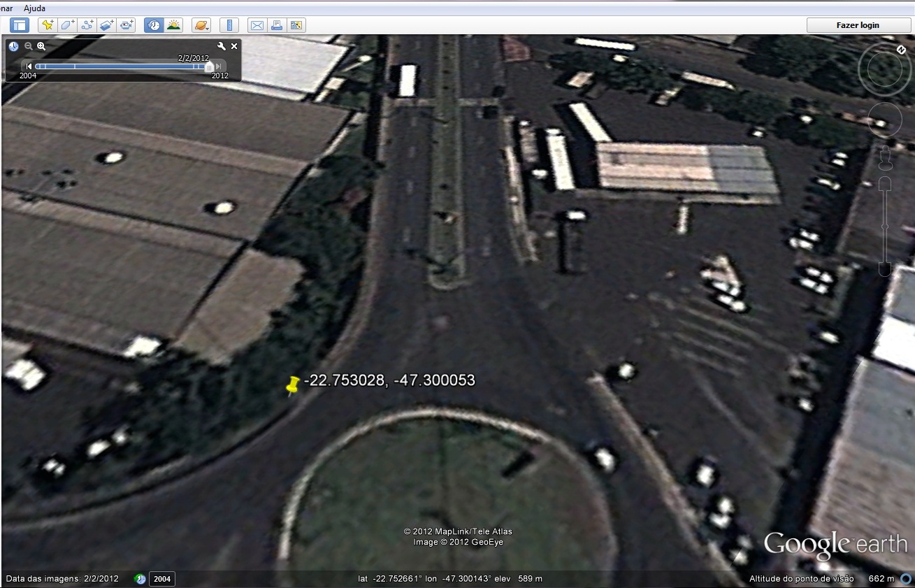Viewport: 915px width, 588px height.
Task: Add a path tool icon
Action: pyautogui.click(x=87, y=25)
